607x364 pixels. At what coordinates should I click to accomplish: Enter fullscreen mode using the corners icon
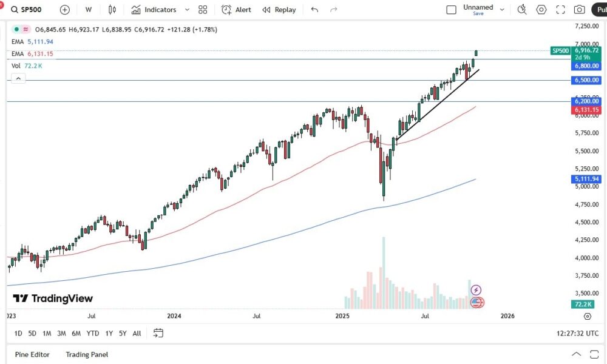pos(561,10)
